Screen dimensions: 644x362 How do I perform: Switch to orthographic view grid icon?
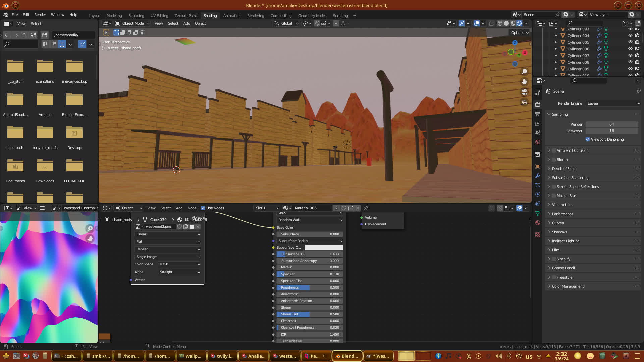524,102
